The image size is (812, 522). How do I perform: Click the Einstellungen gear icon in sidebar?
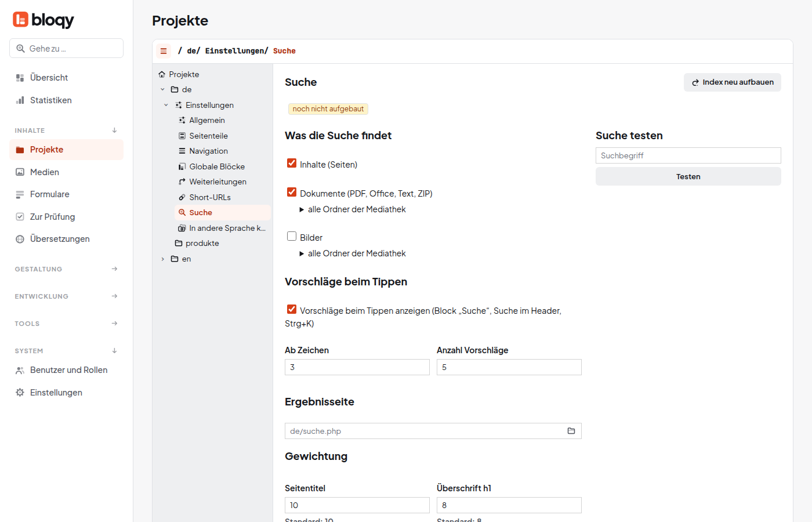click(x=20, y=393)
